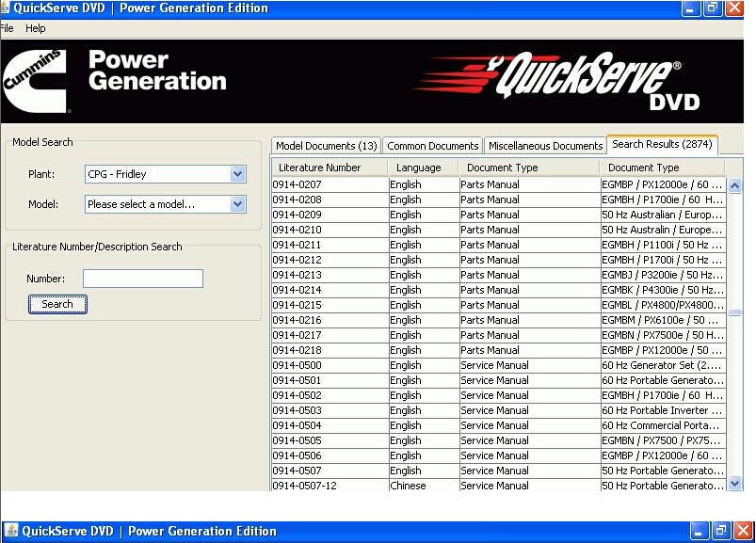Select row 0914-0218
The image size is (756, 543).
(499, 350)
